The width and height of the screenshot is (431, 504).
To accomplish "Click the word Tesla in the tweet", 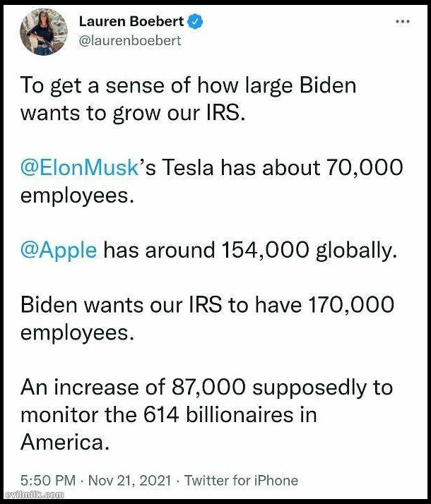I will [188, 167].
